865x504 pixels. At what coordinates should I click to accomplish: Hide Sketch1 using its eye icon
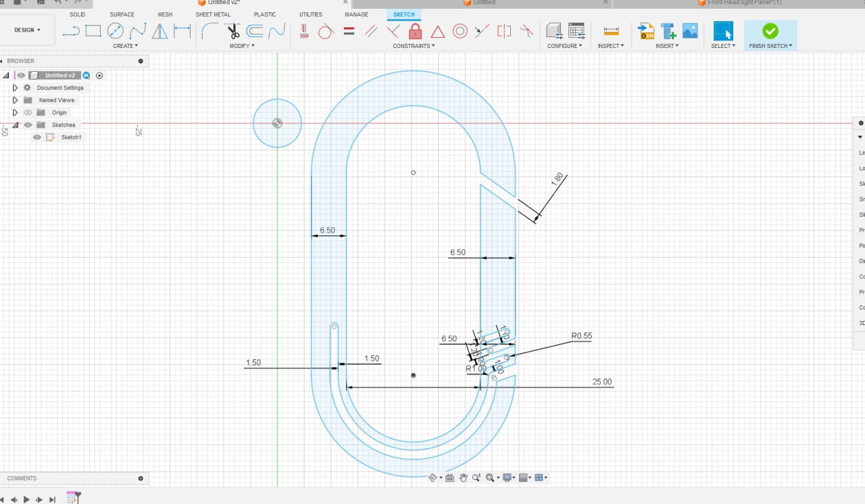coord(37,137)
